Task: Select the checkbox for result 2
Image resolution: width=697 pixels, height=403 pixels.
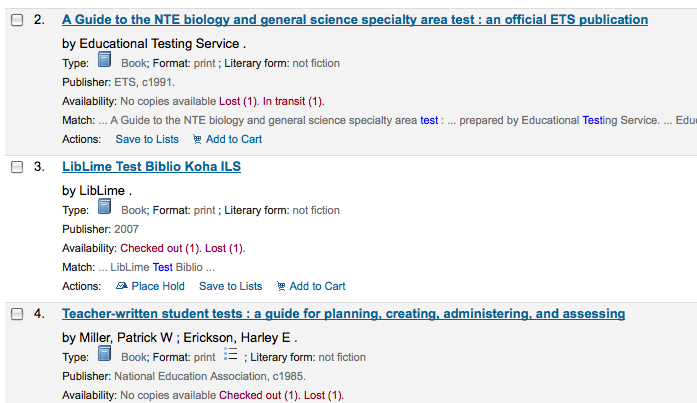Action: [16, 20]
